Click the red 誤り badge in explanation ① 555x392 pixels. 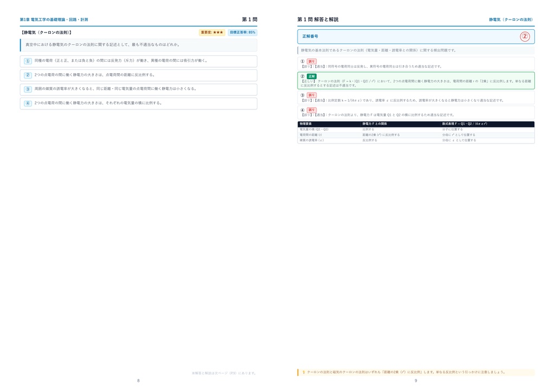coord(312,62)
